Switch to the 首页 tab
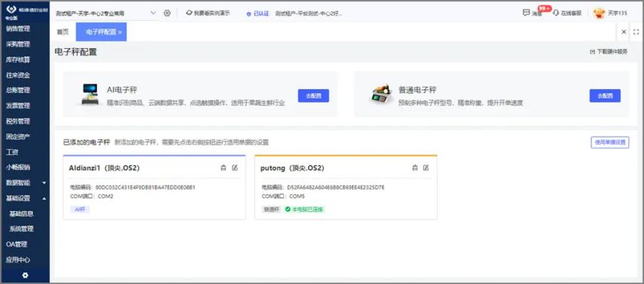The height and width of the screenshot is (284, 644). [63, 32]
